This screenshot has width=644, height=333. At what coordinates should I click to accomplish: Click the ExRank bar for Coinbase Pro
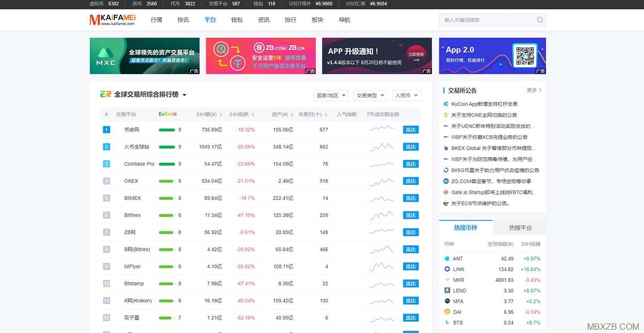point(167,164)
